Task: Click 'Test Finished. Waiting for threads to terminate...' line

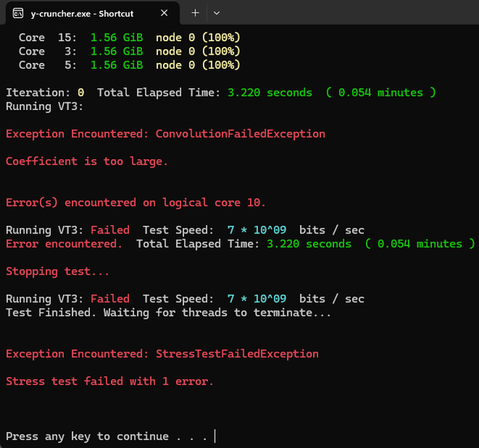Action: pos(168,313)
